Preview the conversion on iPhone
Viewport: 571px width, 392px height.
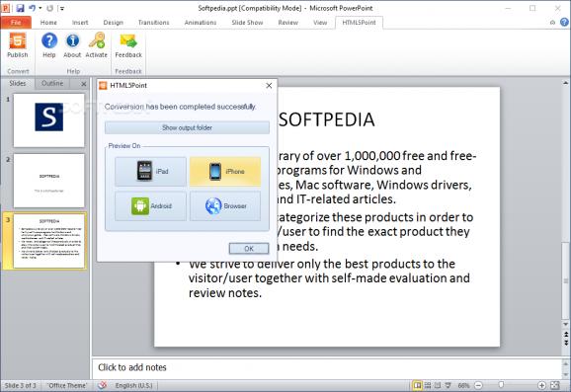pos(225,172)
